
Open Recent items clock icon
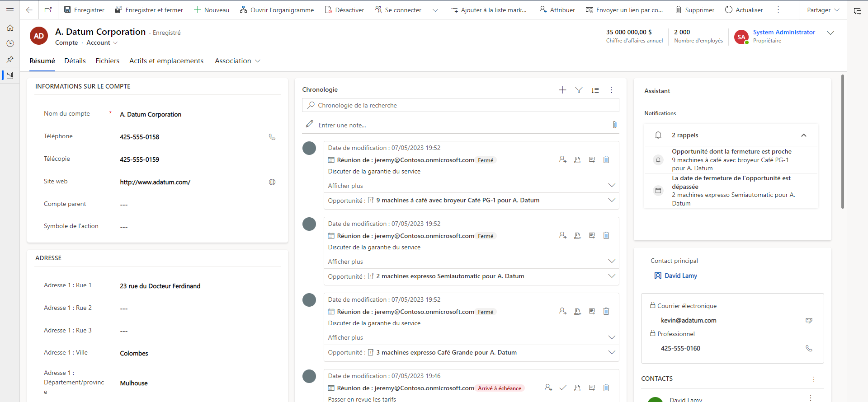pyautogui.click(x=10, y=43)
